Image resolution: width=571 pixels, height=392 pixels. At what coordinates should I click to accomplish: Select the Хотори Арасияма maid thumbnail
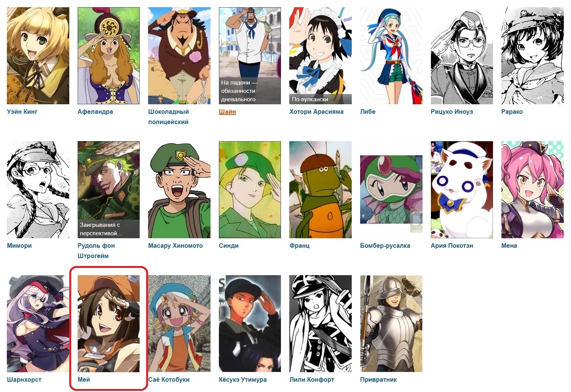321,56
